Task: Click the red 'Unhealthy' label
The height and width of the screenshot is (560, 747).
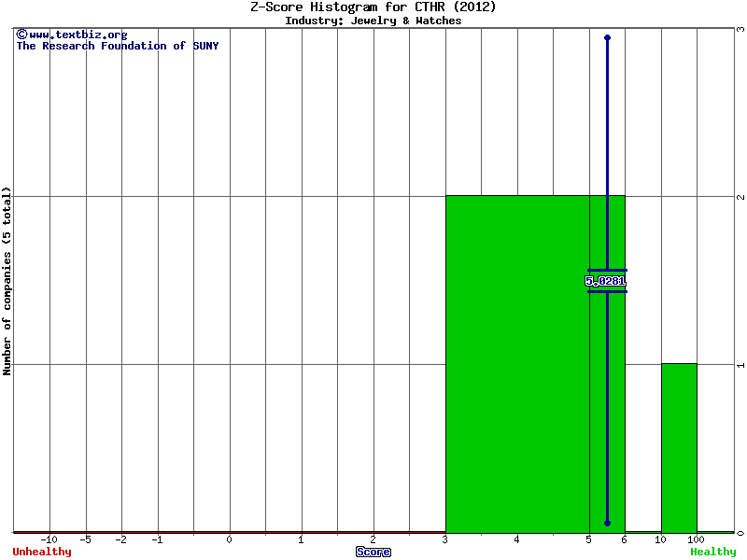Action: click(42, 552)
